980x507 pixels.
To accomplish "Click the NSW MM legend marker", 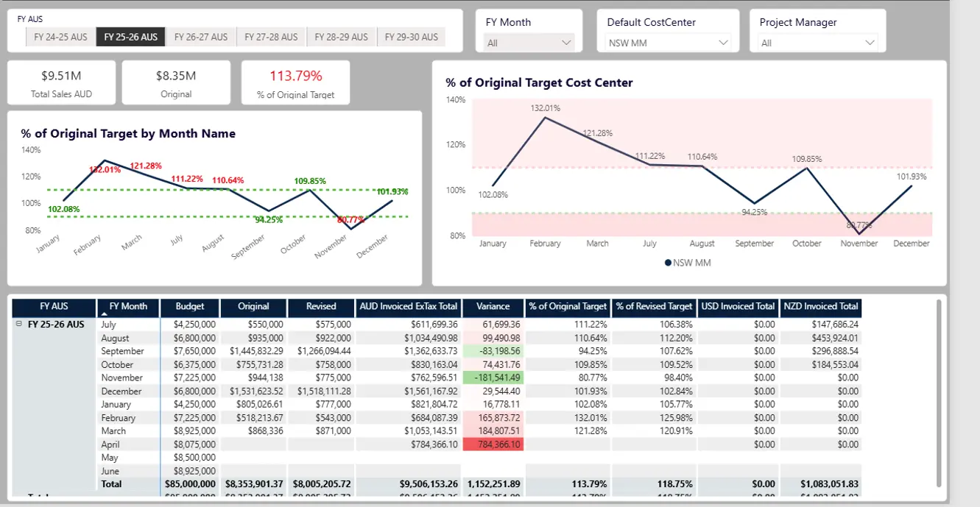I will [668, 263].
